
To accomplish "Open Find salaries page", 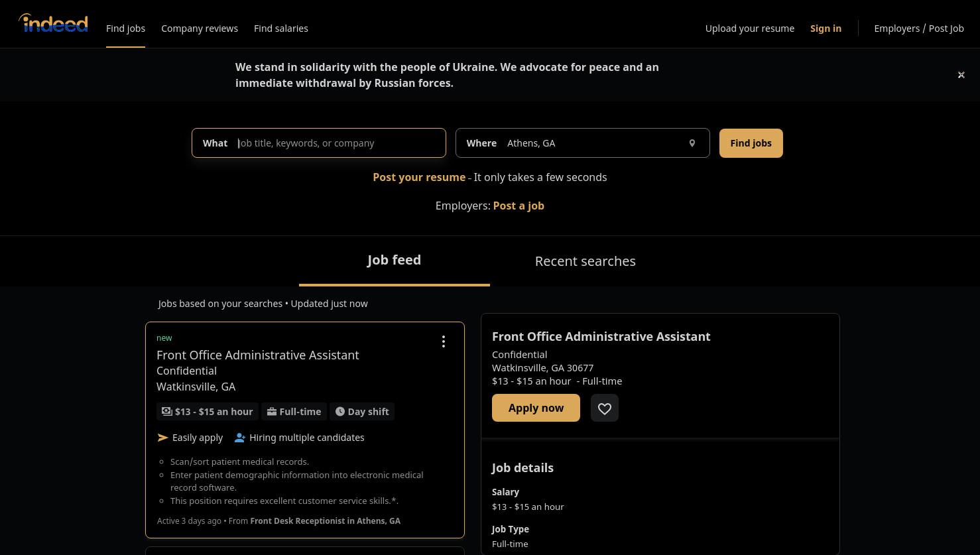I will tap(281, 29).
